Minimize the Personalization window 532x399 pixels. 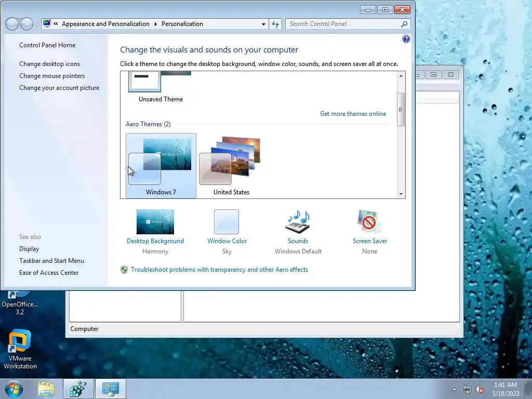click(368, 10)
